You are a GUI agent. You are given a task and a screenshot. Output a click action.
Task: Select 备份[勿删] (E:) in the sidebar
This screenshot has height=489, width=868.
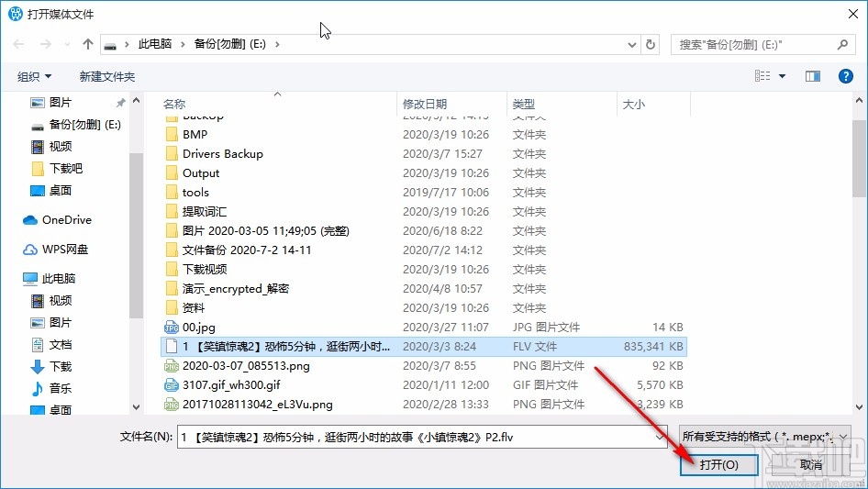75,125
